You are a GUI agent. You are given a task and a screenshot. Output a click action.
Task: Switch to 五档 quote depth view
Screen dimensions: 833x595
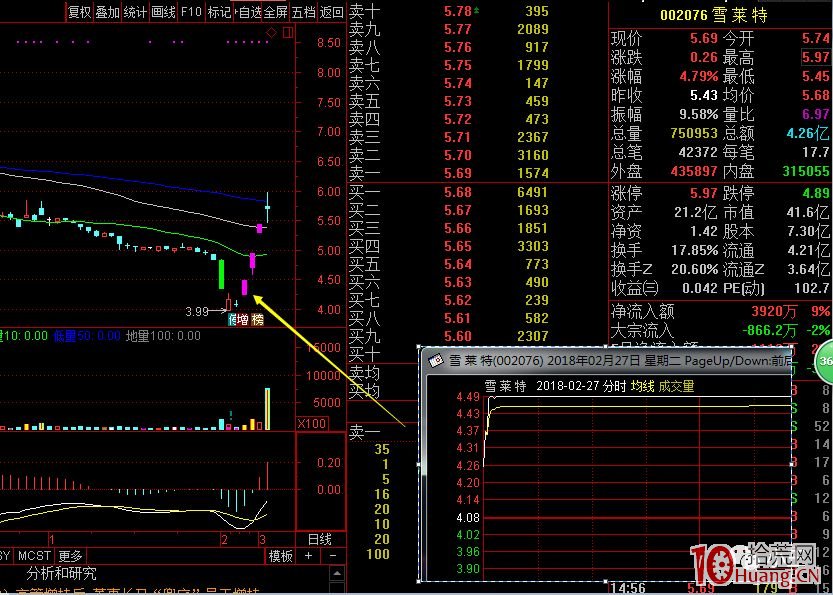pyautogui.click(x=304, y=12)
